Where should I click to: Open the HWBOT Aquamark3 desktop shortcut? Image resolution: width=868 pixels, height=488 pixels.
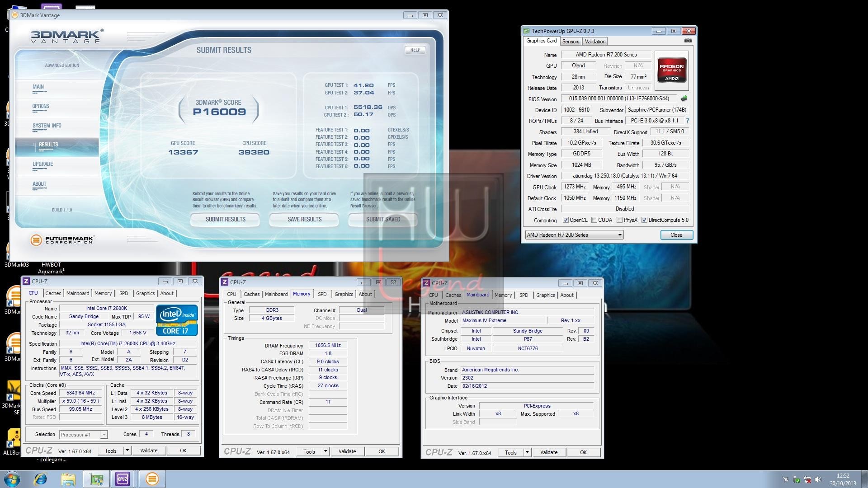[x=51, y=267]
